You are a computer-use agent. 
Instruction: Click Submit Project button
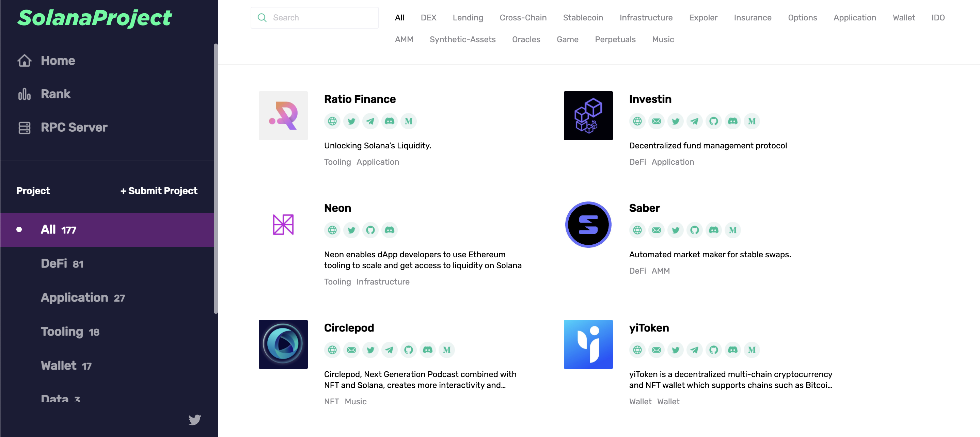click(x=159, y=191)
